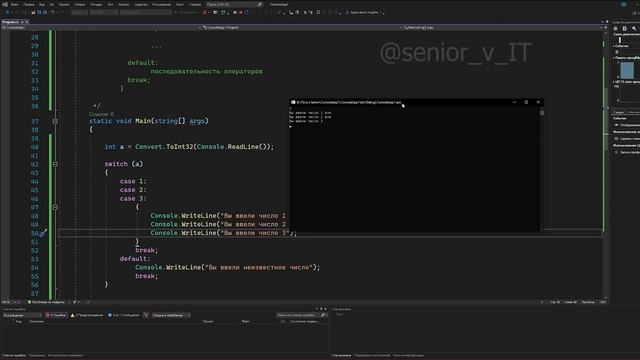The height and width of the screenshot is (360, 640).
Task: Click the 'Ссылок: 0' code lens link
Action: (x=101, y=114)
